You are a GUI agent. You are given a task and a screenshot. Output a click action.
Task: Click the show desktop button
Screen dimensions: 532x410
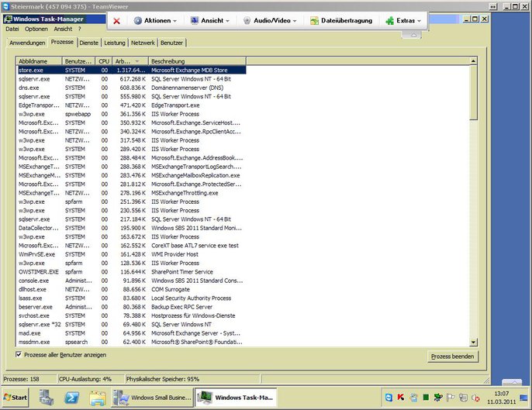tap(524, 398)
